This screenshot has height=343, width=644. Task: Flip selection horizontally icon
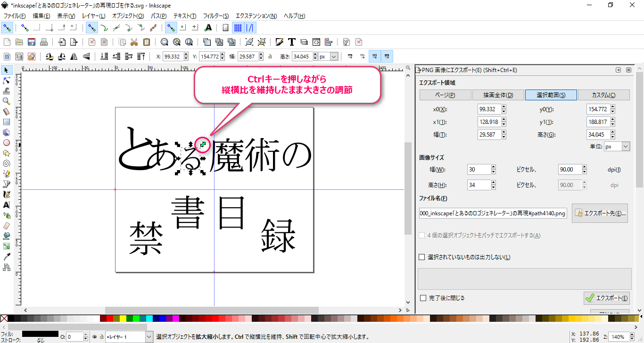(x=74, y=57)
